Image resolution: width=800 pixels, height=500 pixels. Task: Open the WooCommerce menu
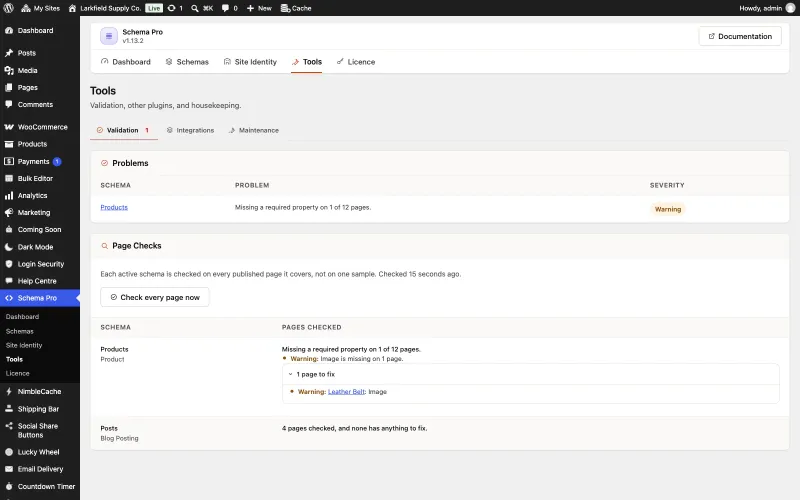[40, 127]
